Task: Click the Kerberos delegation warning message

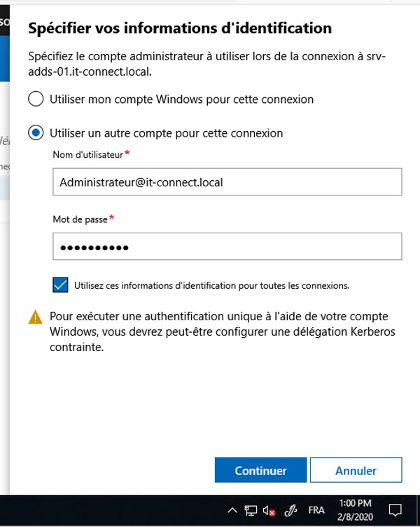Action: point(219,331)
